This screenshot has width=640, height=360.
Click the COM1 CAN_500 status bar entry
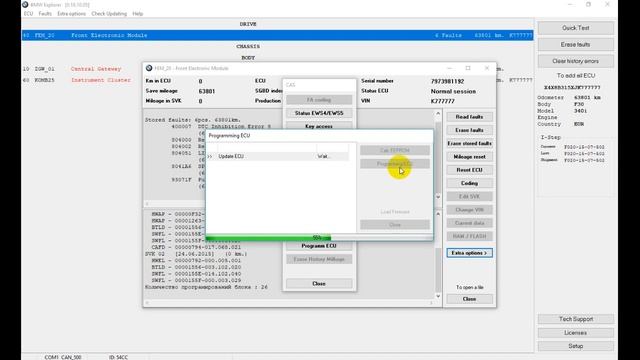click(63, 357)
